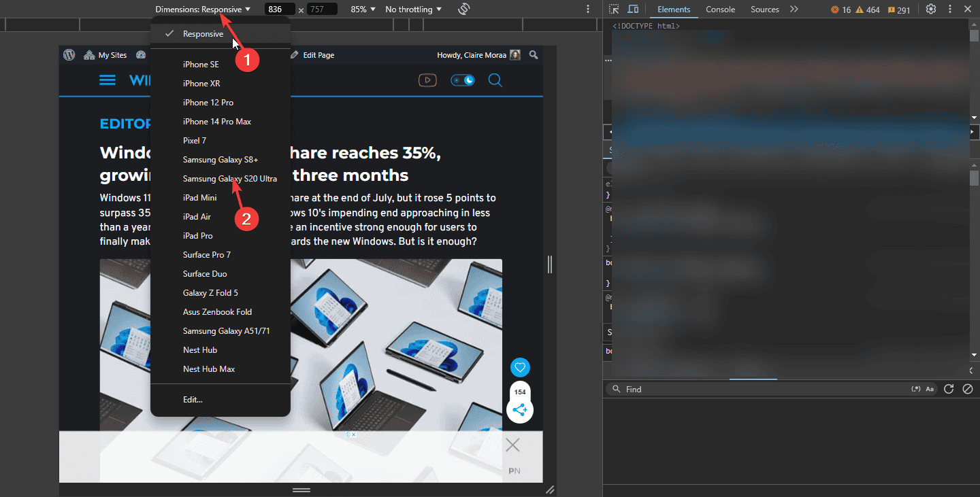Open the device toolbar three-dot options
The height and width of the screenshot is (497, 980).
(588, 10)
